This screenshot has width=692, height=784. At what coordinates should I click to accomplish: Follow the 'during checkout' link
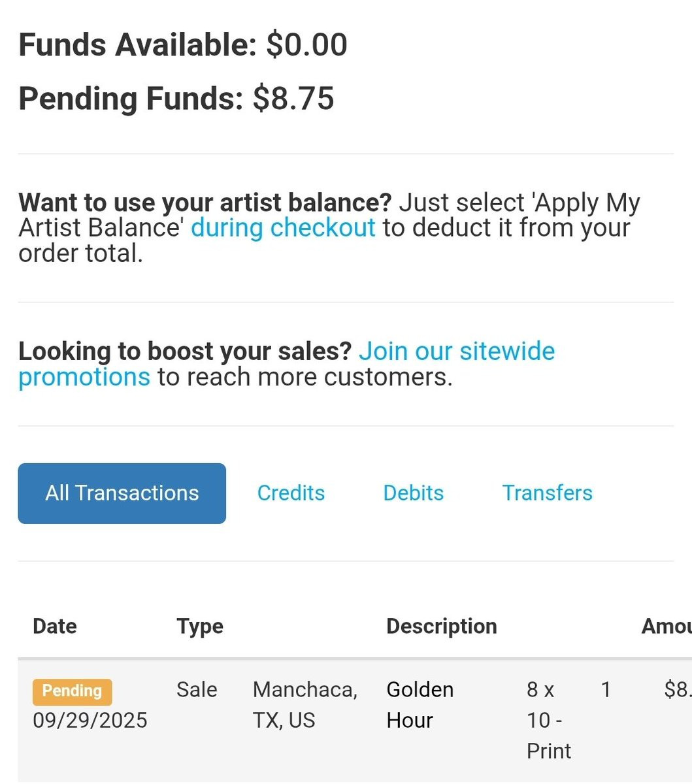click(283, 228)
